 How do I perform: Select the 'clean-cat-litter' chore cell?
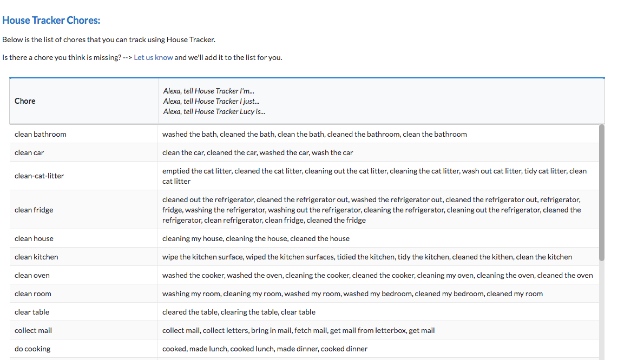point(83,176)
